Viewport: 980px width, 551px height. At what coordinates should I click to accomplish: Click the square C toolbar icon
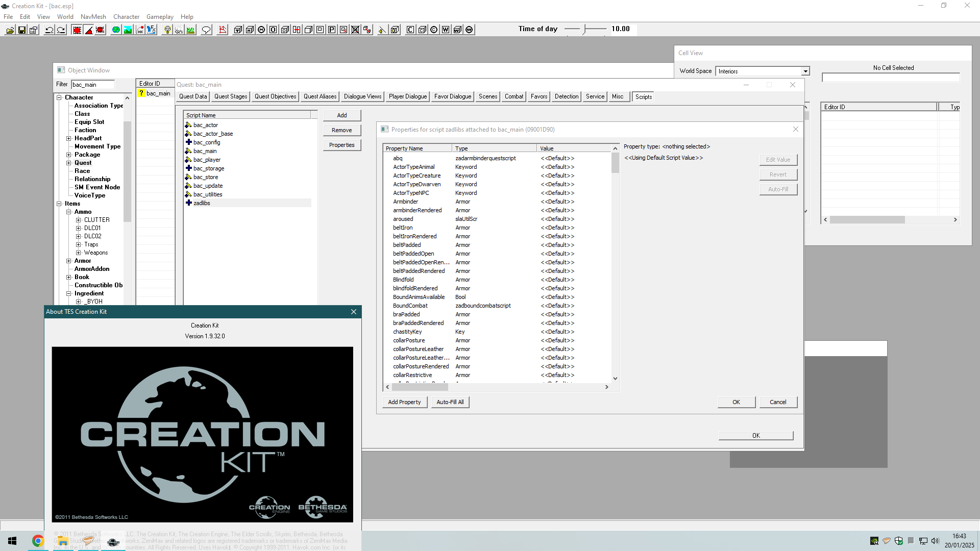(x=410, y=30)
